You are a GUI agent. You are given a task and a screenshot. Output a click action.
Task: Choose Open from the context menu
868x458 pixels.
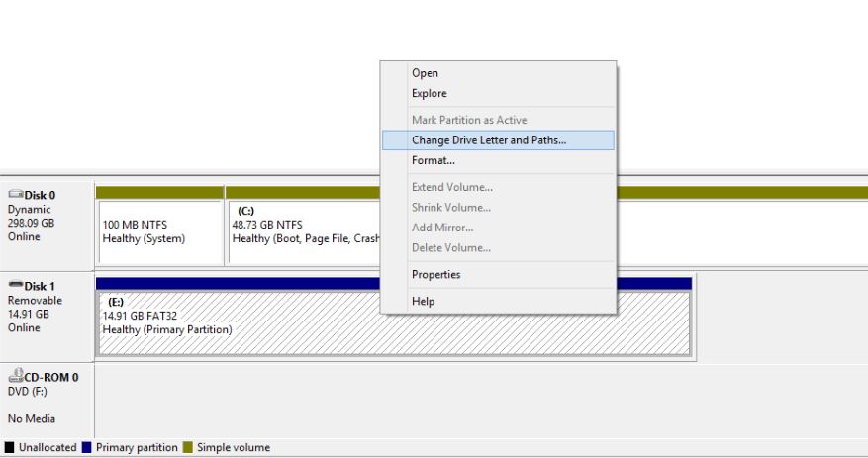point(425,73)
